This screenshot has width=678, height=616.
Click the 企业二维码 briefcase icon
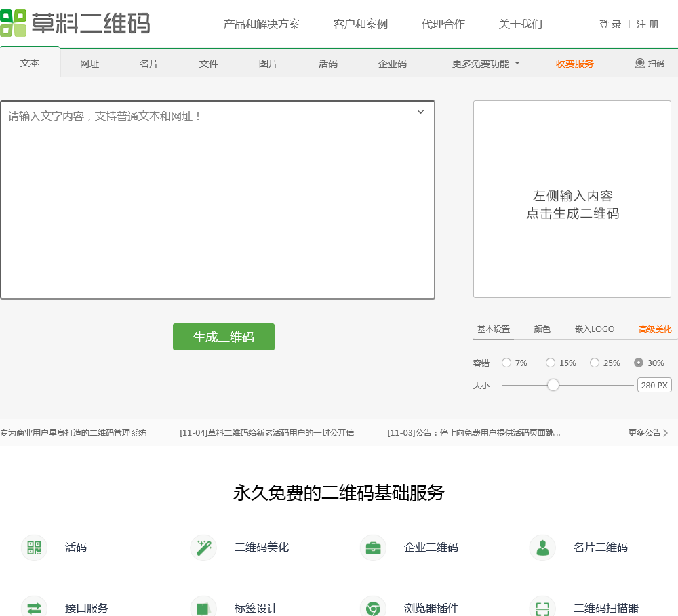tap(373, 548)
